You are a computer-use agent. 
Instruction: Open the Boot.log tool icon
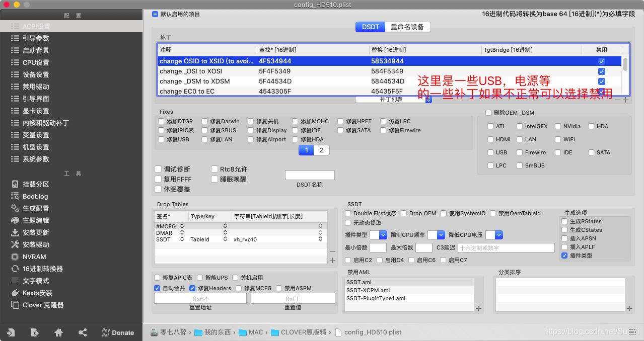pos(15,196)
